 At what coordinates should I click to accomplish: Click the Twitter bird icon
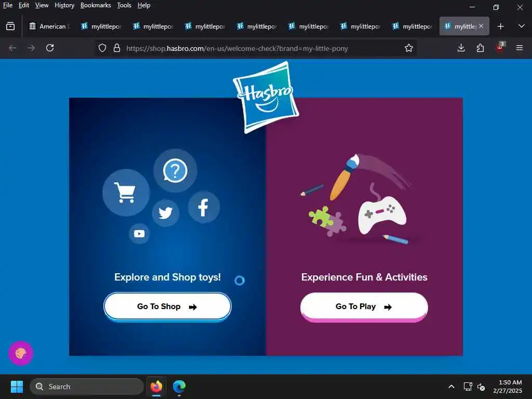[x=166, y=213]
